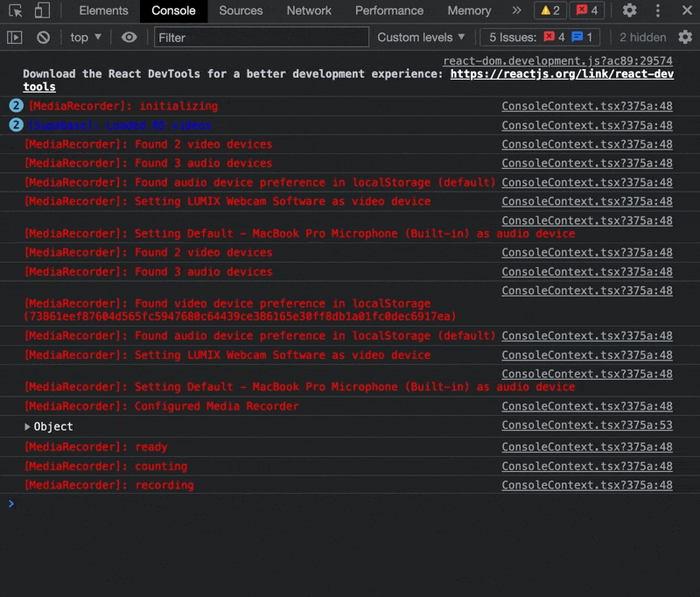Open the Sources tab
700x597 pixels.
(241, 11)
